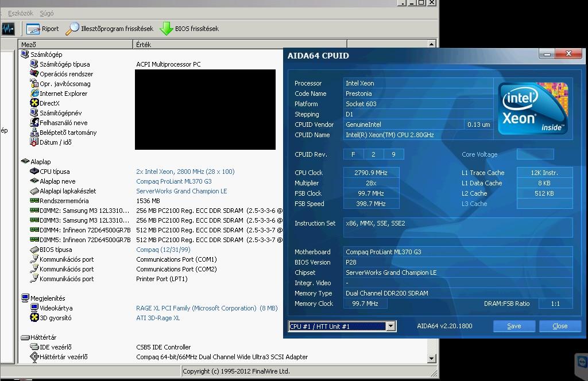This screenshot has width=588, height=381.
Task: Open the ServerWorks Grand Champion LE link
Action: pos(181,191)
